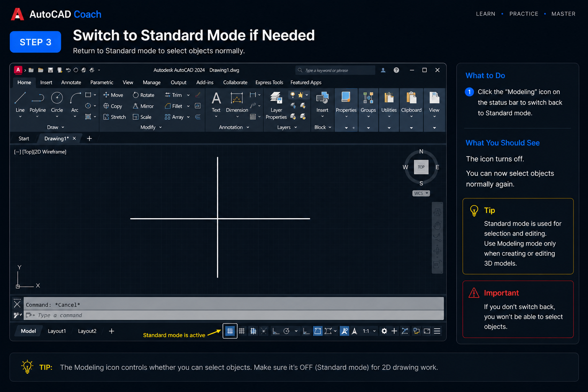Toggle the dynamic input icon on status bar
This screenshot has height=392, width=588.
[x=264, y=331]
